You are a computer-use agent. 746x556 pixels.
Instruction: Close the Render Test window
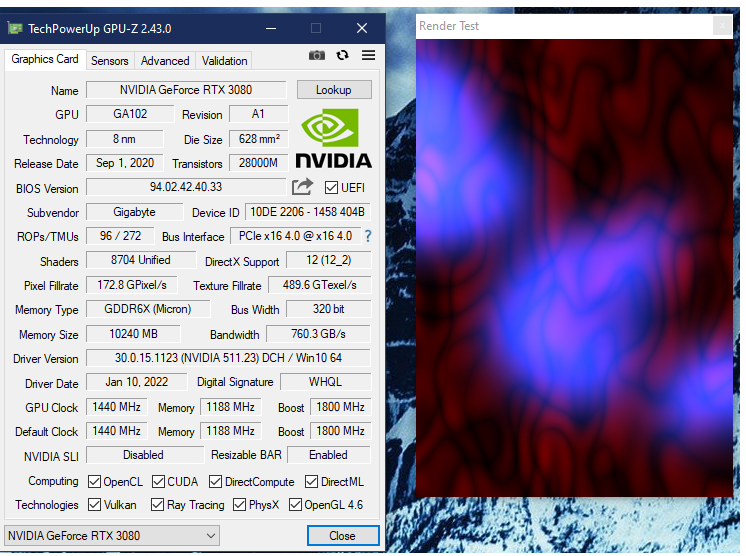(x=722, y=26)
